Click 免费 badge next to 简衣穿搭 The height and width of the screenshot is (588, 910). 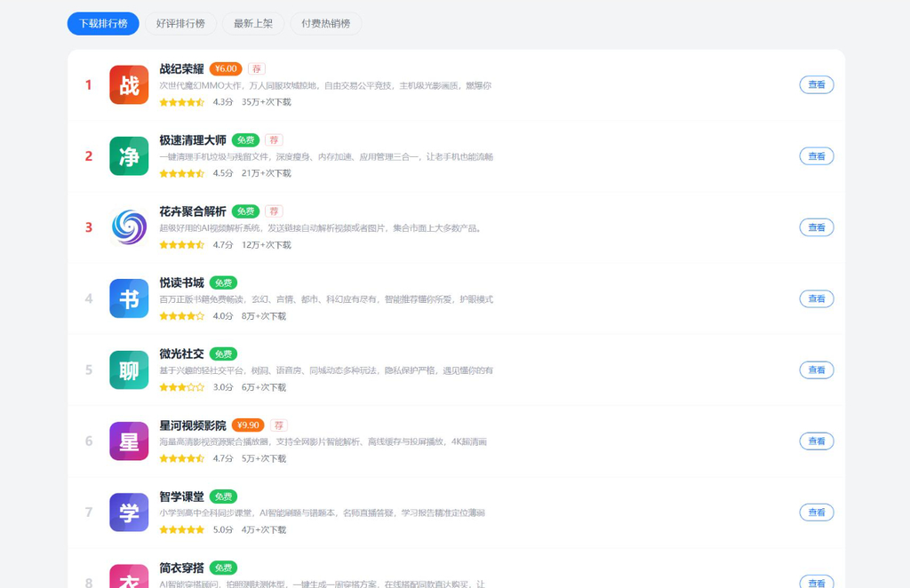223,568
